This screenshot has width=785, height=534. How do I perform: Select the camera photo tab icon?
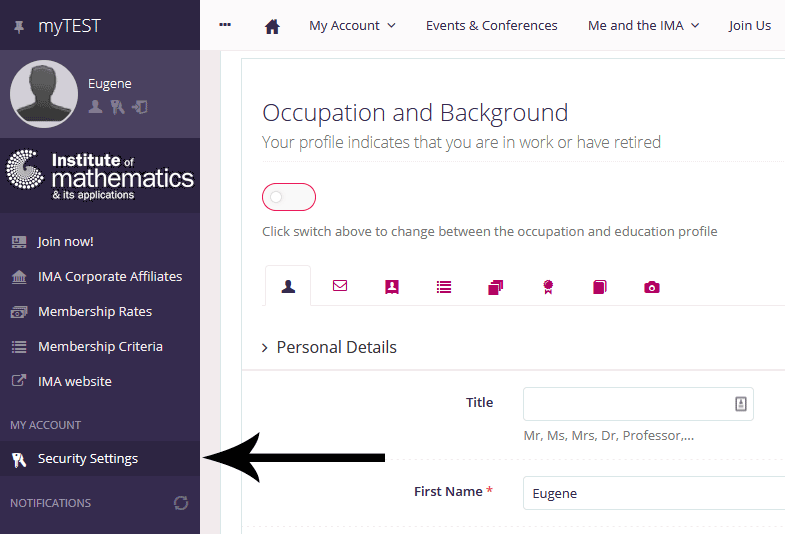(x=652, y=287)
